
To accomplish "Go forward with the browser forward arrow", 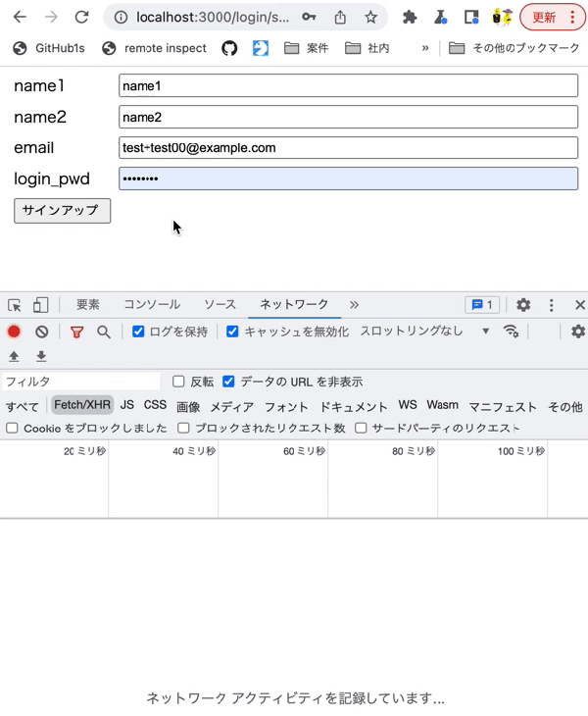I will (51, 18).
